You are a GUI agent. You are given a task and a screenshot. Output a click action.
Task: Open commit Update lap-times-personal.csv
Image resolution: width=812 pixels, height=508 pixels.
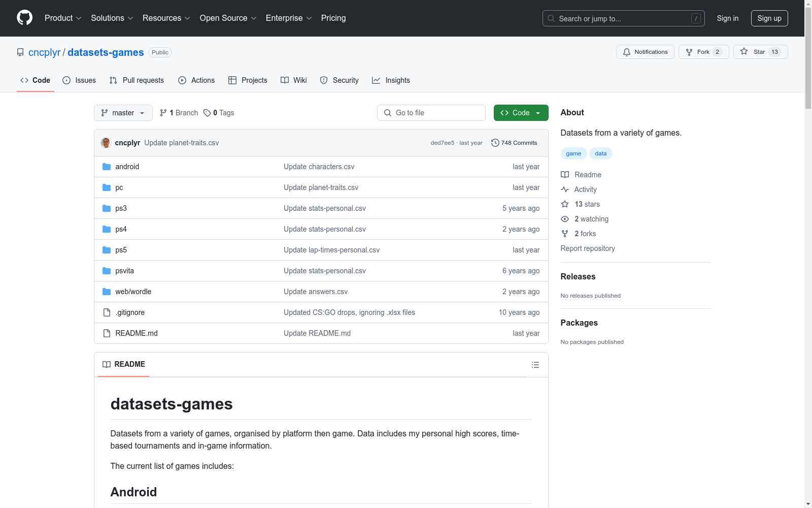tap(331, 250)
